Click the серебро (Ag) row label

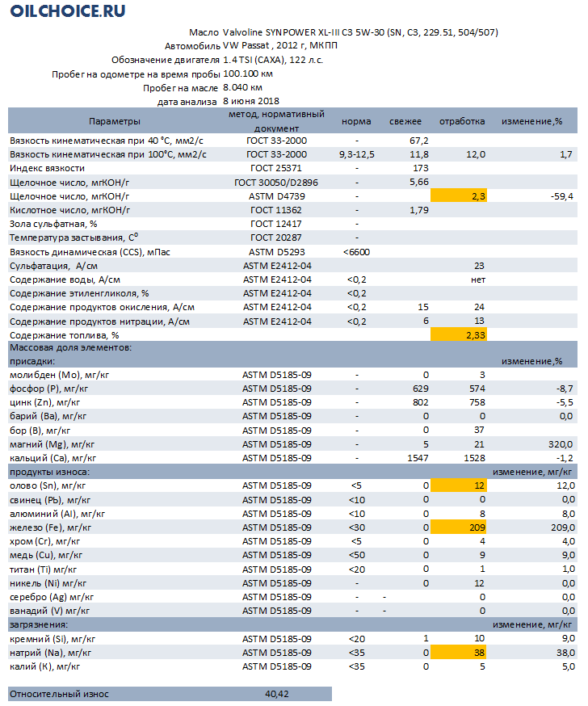[x=52, y=597]
